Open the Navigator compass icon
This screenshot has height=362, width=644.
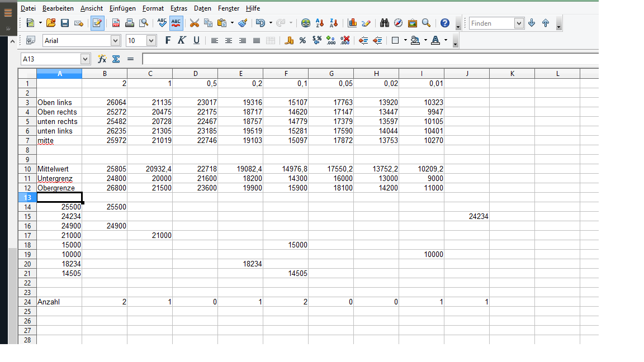399,23
